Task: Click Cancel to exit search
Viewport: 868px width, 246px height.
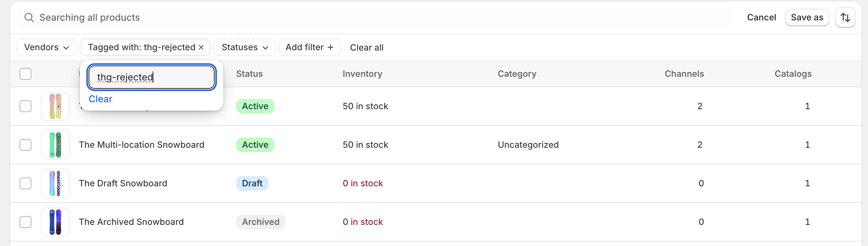Action: [x=761, y=17]
